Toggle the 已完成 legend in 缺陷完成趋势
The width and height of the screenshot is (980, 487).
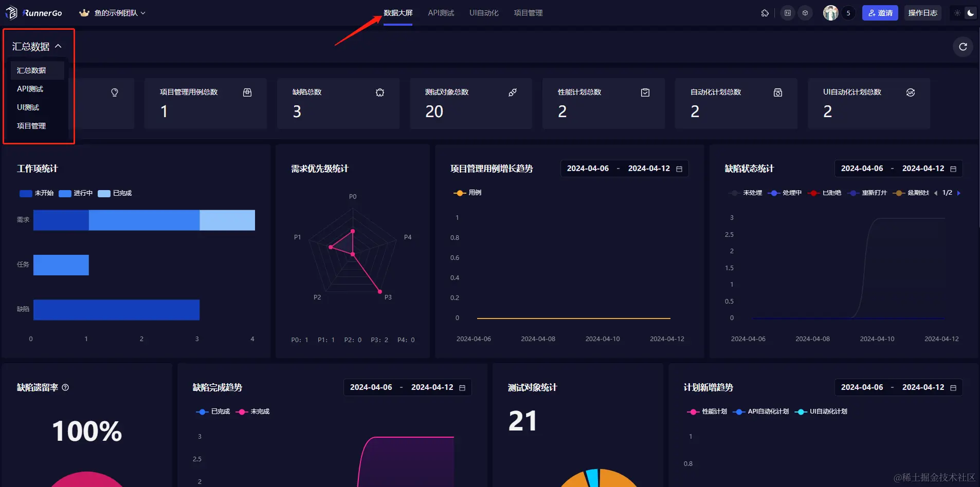(213, 411)
